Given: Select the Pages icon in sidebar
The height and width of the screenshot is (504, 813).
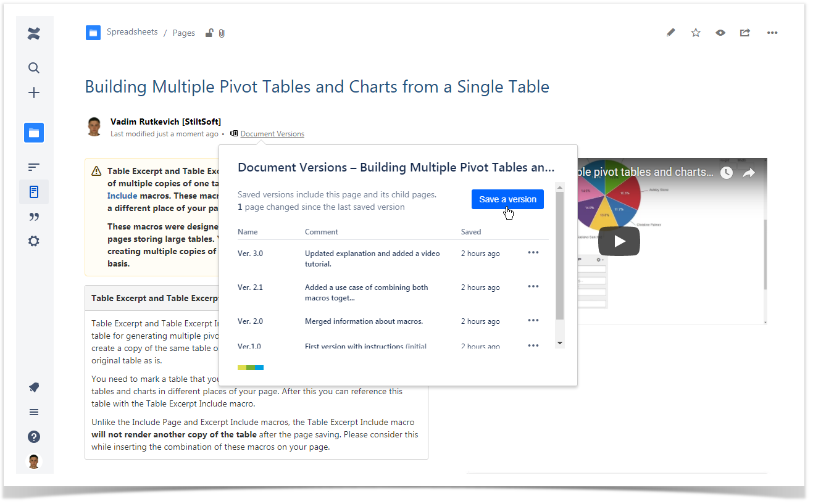Looking at the screenshot, I should [34, 192].
